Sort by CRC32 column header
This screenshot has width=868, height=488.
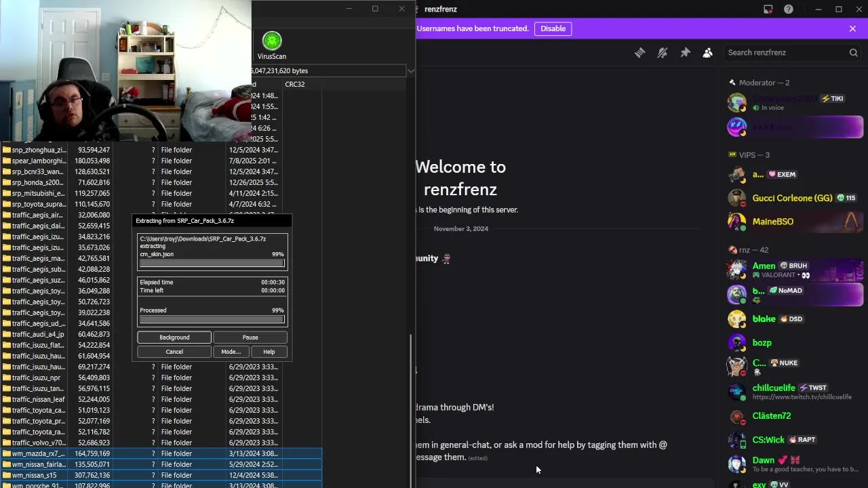click(295, 84)
